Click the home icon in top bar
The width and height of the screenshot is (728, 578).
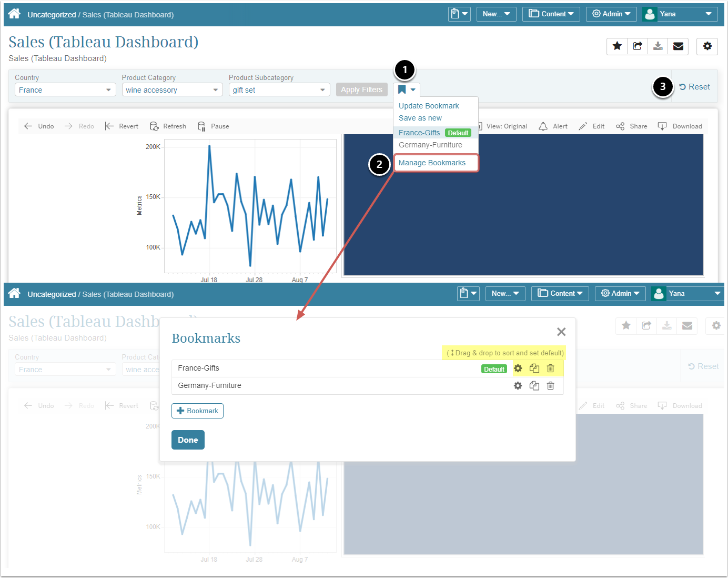pos(14,14)
